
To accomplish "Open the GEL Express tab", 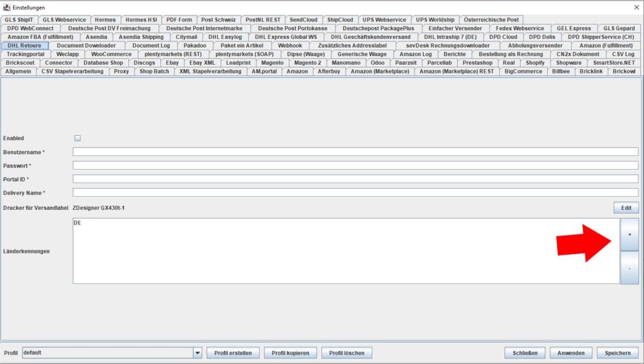I will (574, 28).
